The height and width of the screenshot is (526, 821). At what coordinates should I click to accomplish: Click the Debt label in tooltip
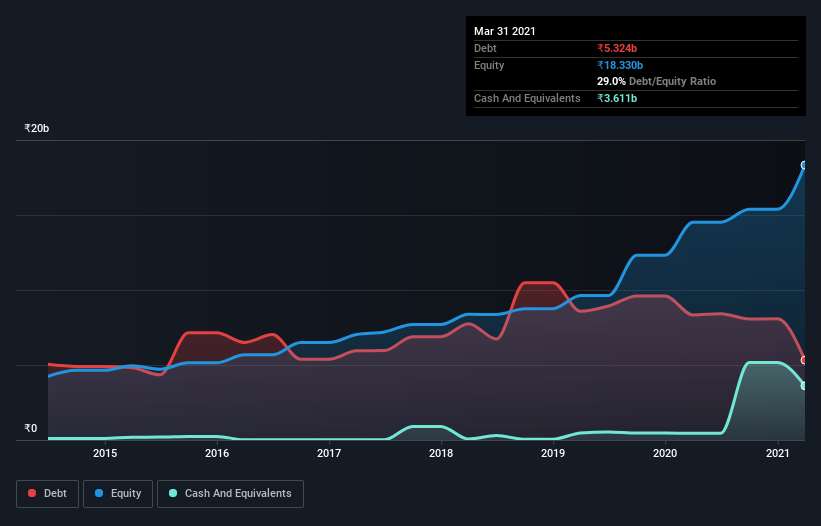coord(485,48)
